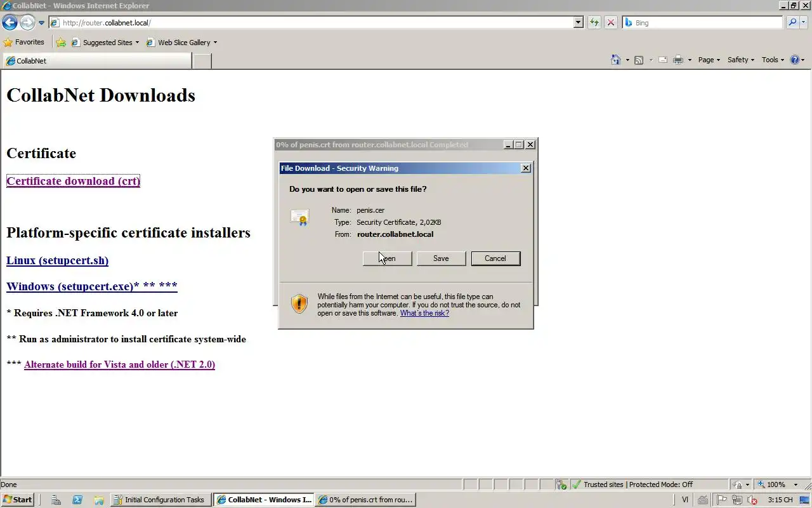Open the status bar privacy icon dropdown
Viewport: 812px width, 508px height.
coord(741,485)
